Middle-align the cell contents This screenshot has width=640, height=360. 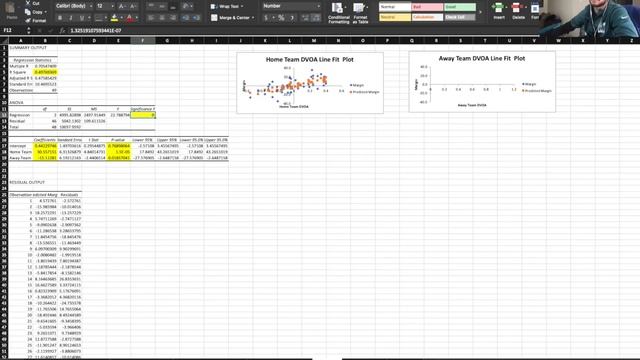tap(162, 6)
